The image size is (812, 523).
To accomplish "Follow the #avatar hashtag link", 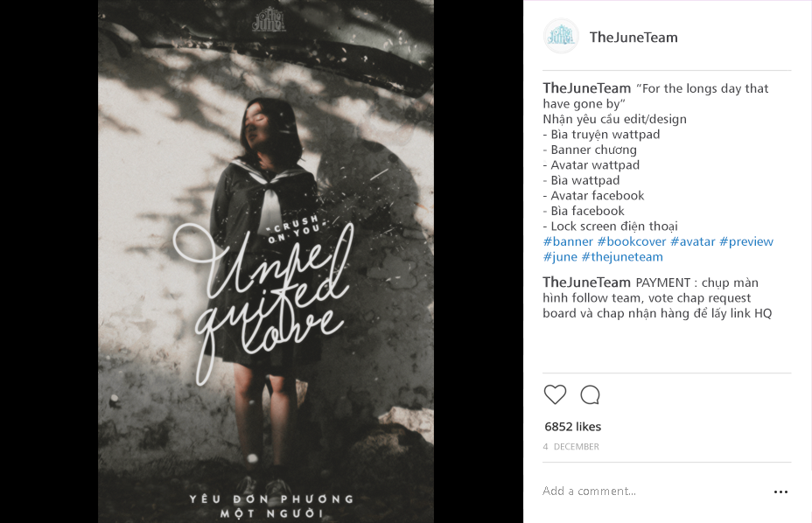I will click(693, 241).
